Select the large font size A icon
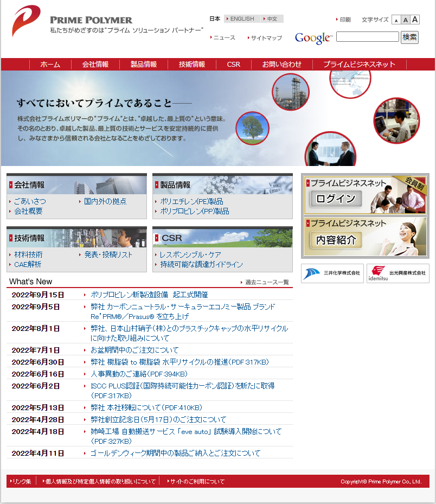Screen dimensions: 436x504 [415, 20]
